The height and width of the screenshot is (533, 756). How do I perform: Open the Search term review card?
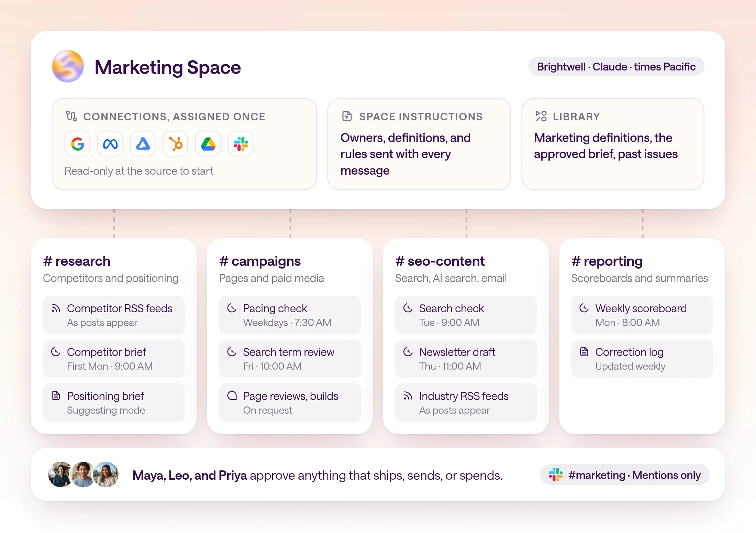pos(290,359)
